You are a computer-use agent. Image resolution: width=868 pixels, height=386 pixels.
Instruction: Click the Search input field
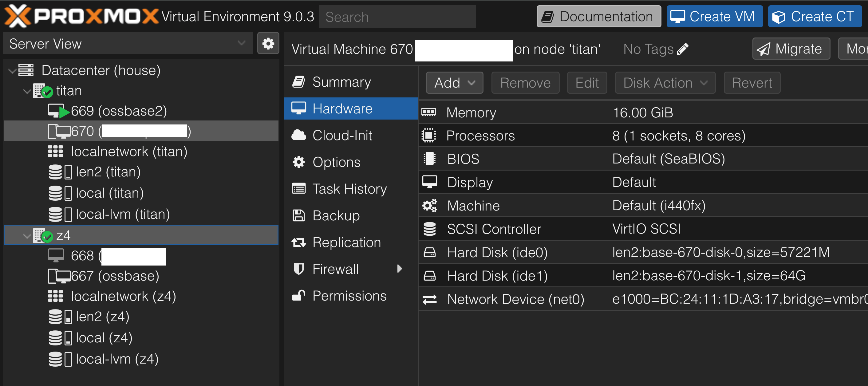pyautogui.click(x=397, y=17)
